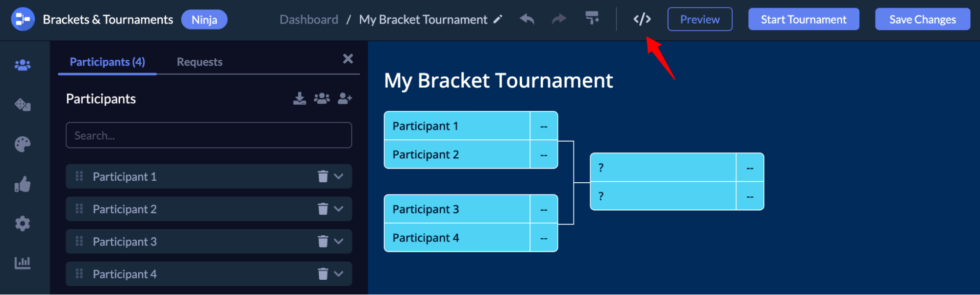This screenshot has width=980, height=295.
Task: Click the thumbs-up icon in the sidebar
Action: click(23, 185)
